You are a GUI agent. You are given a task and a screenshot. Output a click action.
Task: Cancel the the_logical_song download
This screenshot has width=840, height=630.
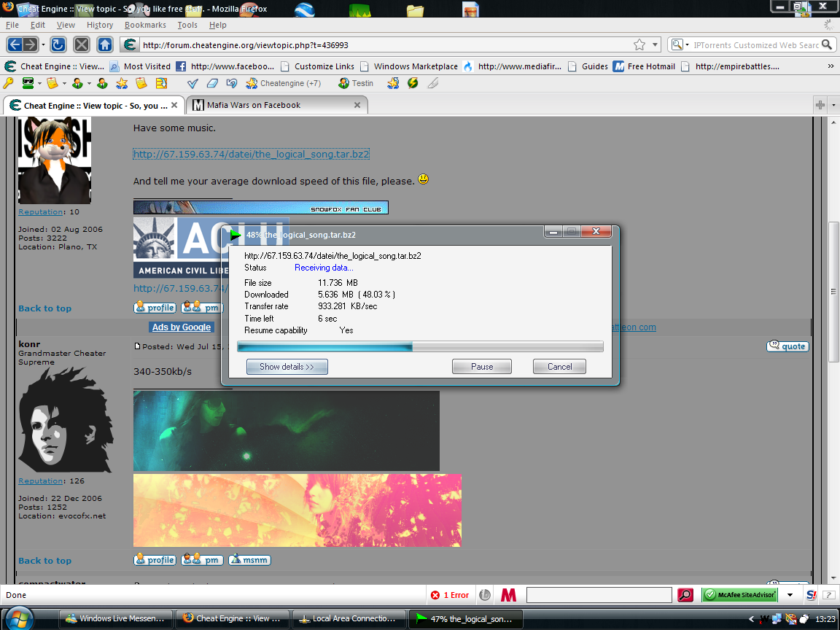click(559, 367)
